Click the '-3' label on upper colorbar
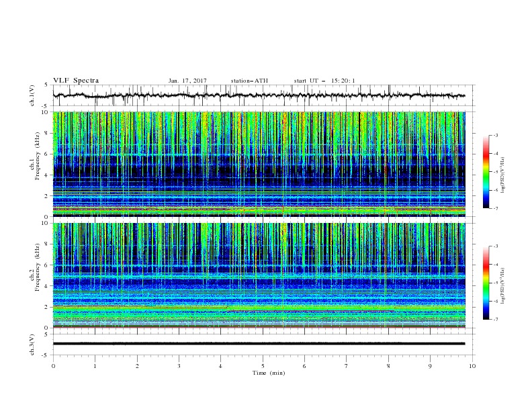This screenshot has width=532, height=411. (x=495, y=135)
